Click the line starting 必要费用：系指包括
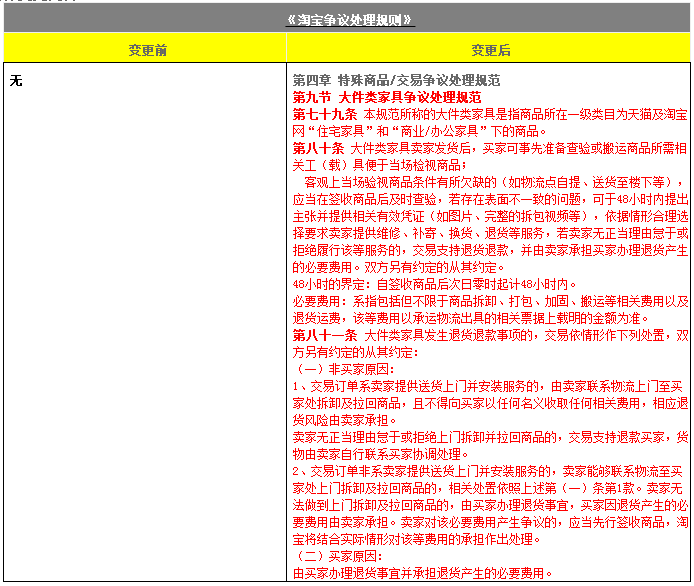 (x=490, y=301)
